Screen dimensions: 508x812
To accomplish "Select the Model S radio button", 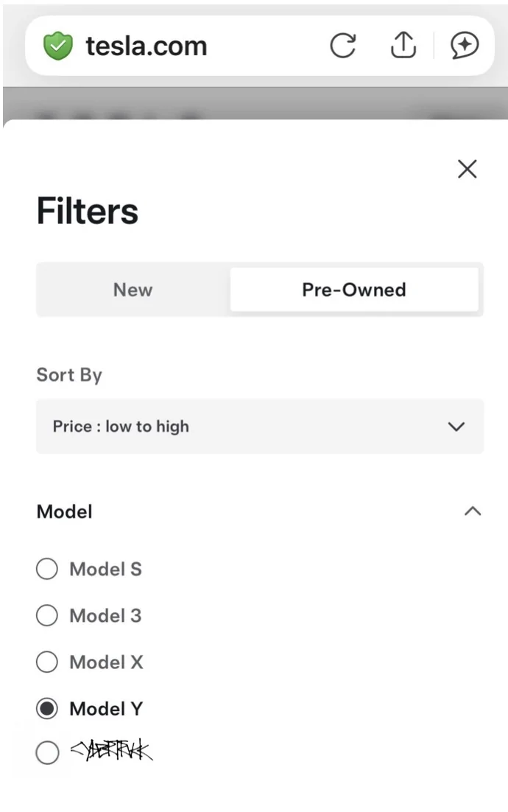I will [47, 569].
